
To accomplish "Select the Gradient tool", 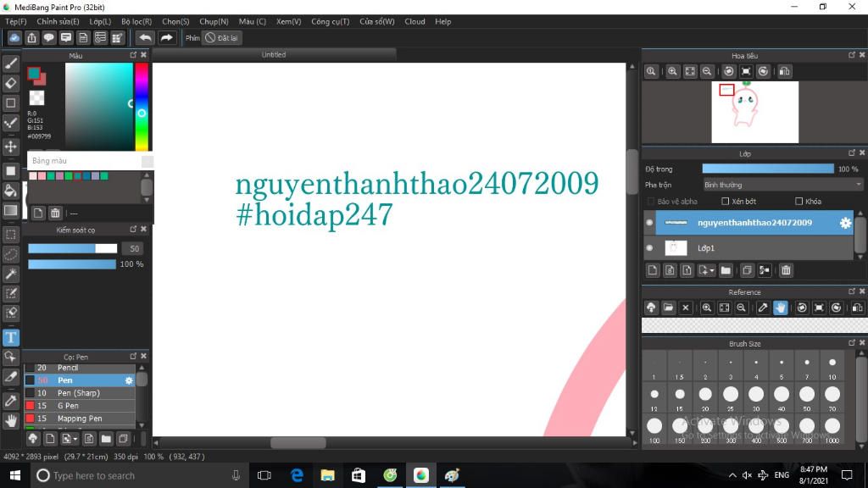I will click(x=11, y=210).
